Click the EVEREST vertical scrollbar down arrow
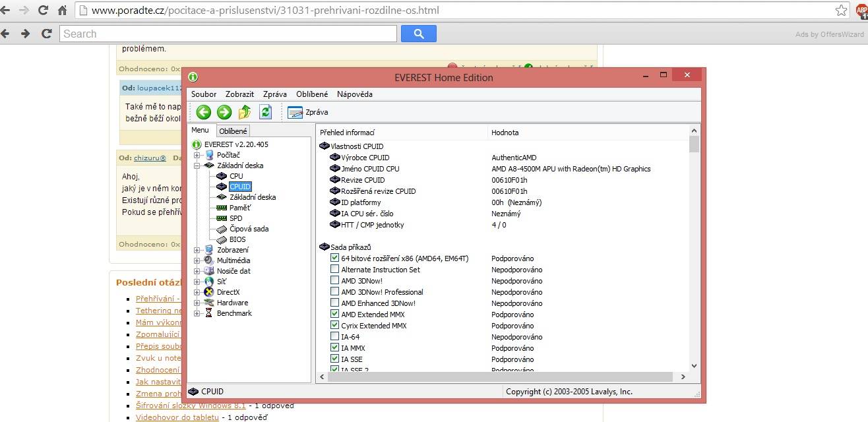868x422 pixels. pos(694,366)
